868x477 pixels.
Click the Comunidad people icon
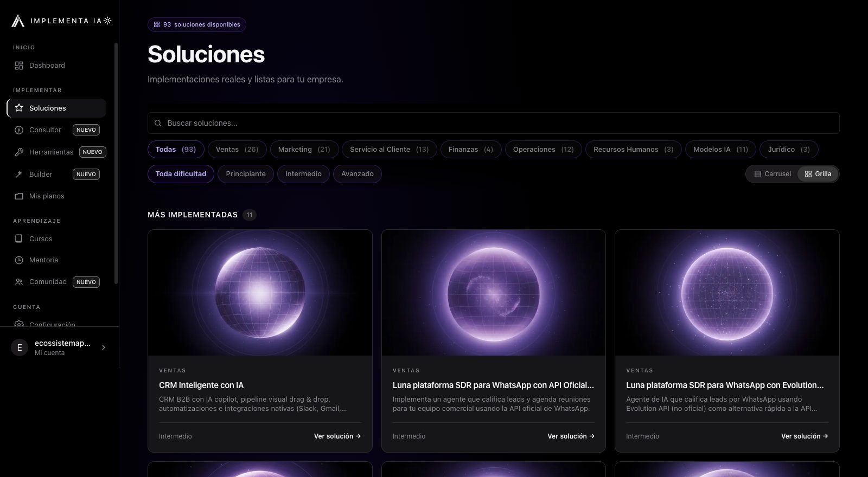pyautogui.click(x=19, y=282)
